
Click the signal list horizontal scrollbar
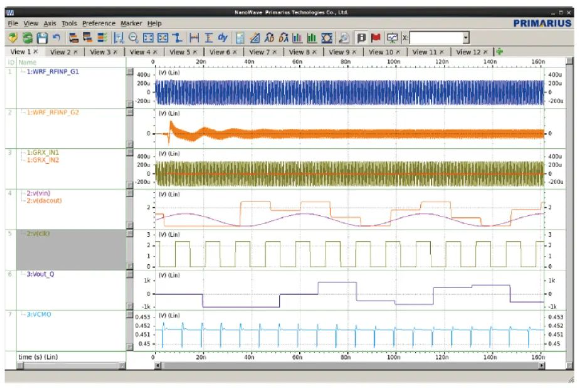[71, 366]
